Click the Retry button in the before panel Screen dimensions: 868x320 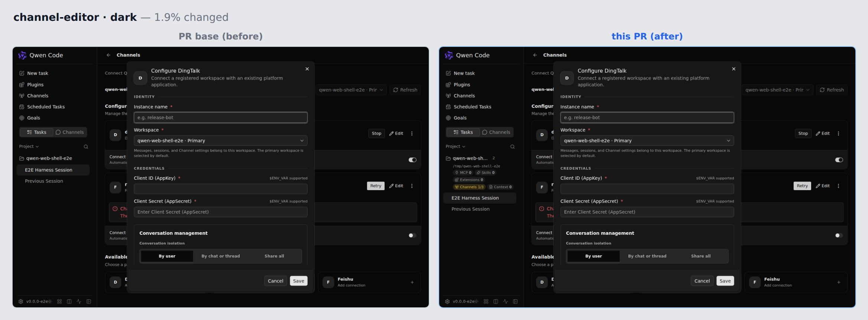click(376, 186)
